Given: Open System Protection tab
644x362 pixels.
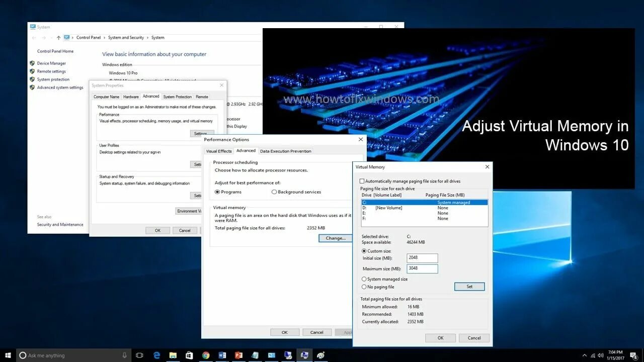Looking at the screenshot, I should (178, 97).
